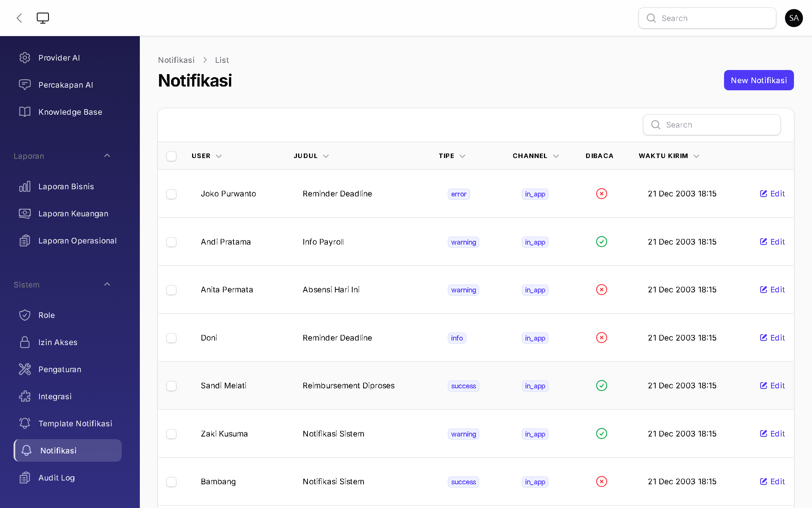Click the Audit Log clipboard icon
Image resolution: width=812 pixels, height=508 pixels.
click(x=25, y=478)
